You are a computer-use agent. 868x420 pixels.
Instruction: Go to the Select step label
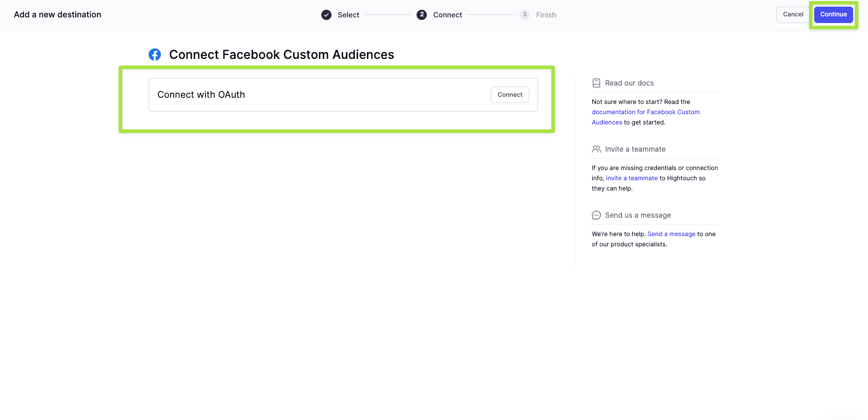348,15
